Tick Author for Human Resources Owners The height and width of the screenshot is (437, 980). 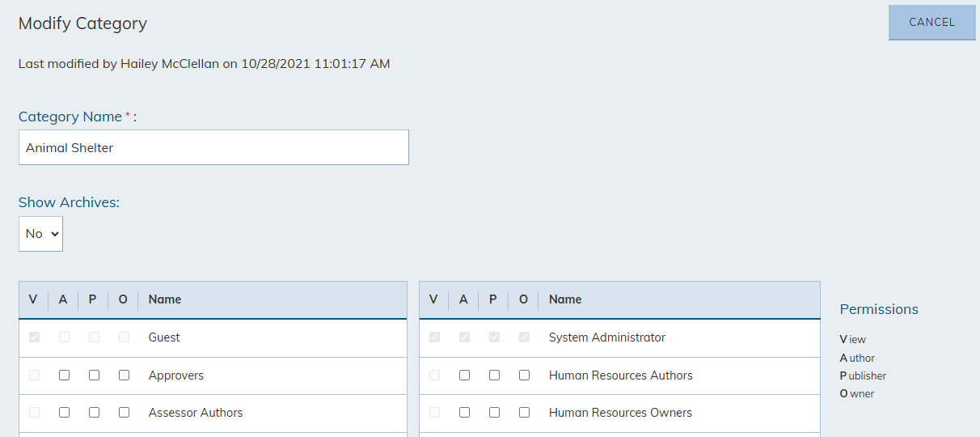pos(464,413)
